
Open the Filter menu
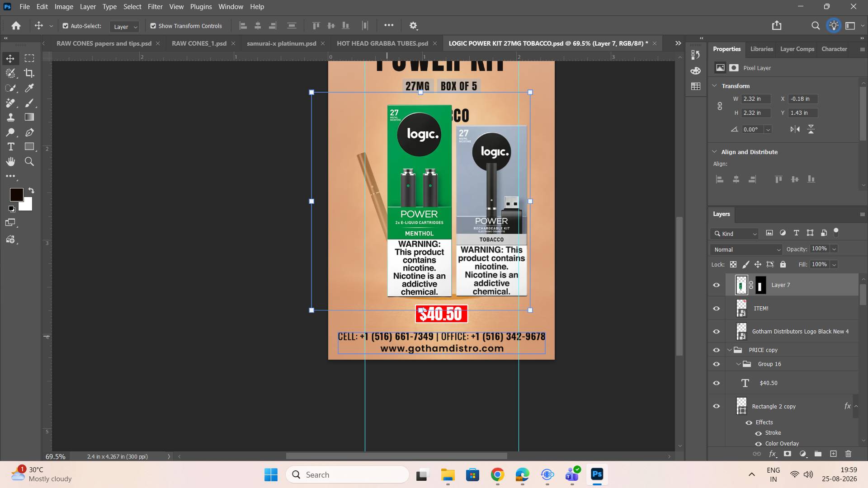[155, 7]
